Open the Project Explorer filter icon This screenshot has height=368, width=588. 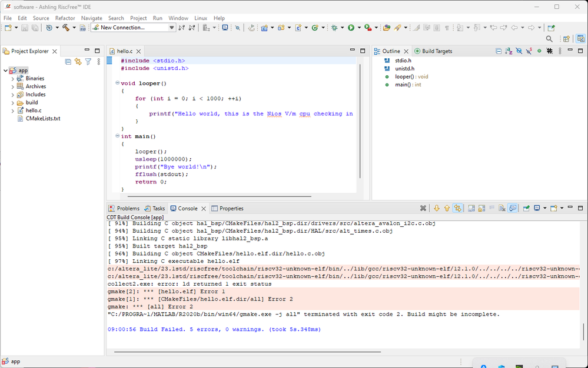click(88, 62)
